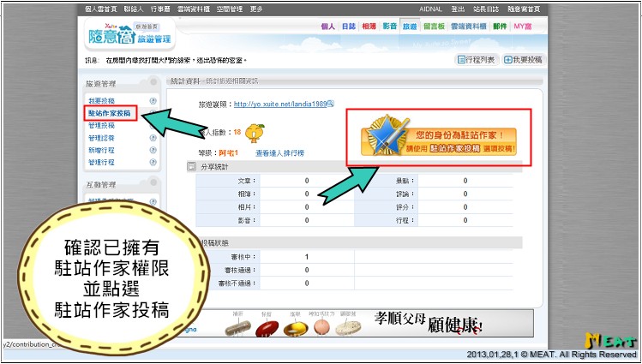Viewport: 642px width, 364px height.
Task: Click the AIDNAL account name
Action: coord(431,9)
